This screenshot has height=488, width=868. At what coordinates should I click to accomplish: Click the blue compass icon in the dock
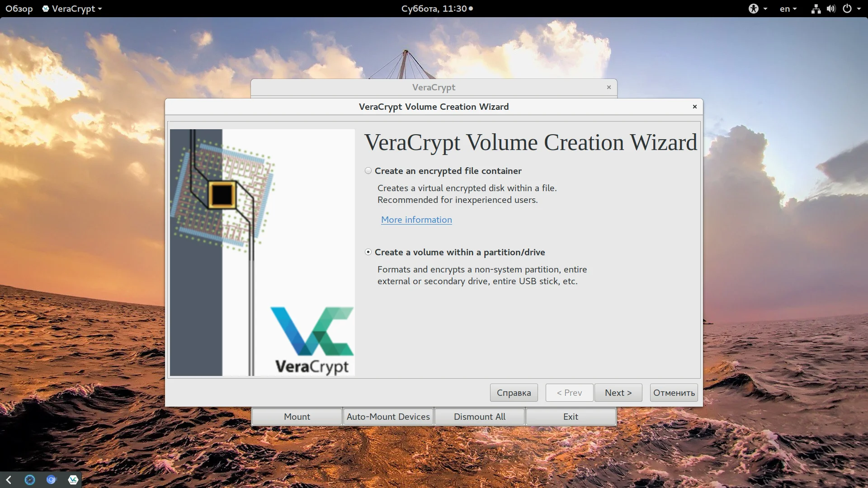(x=30, y=479)
